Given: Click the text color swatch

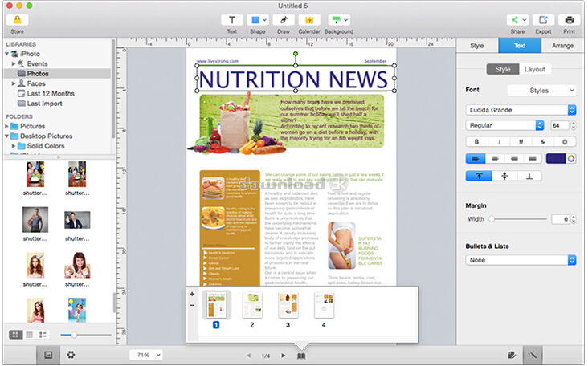Looking at the screenshot, I should pos(556,158).
